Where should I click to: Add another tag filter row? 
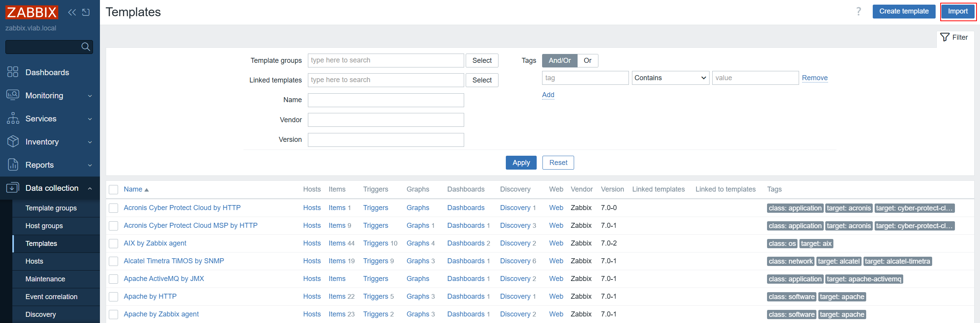point(548,95)
